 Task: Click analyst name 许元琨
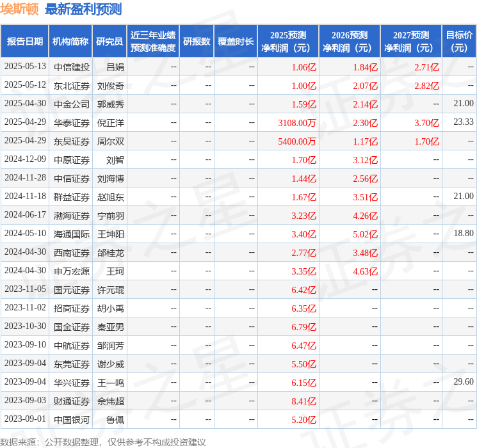pos(110,289)
